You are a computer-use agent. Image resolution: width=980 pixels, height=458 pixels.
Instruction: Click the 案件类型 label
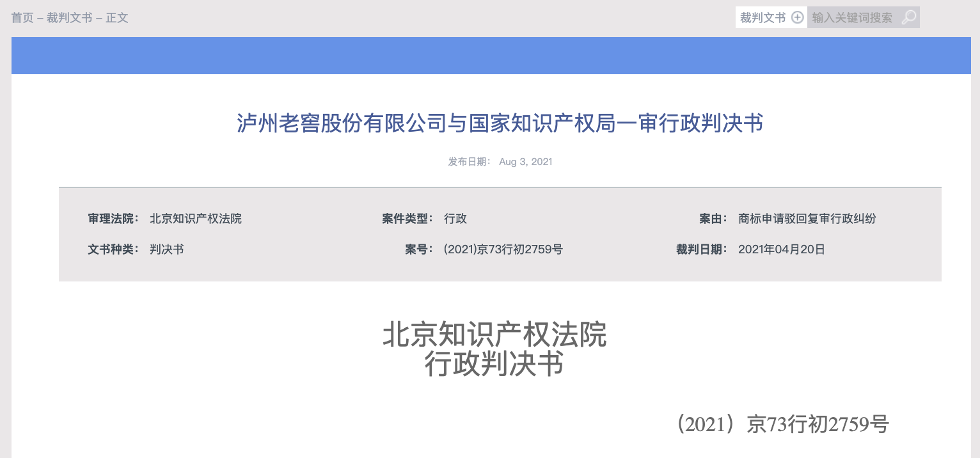407,219
